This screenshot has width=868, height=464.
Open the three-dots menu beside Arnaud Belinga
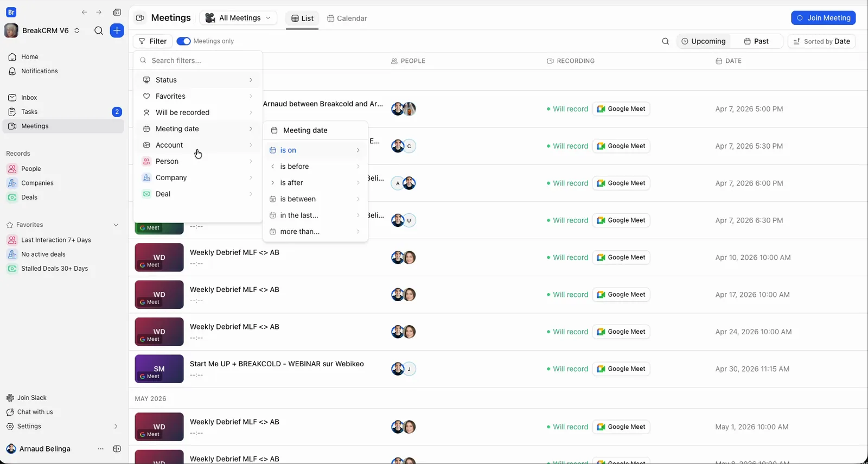coord(100,449)
